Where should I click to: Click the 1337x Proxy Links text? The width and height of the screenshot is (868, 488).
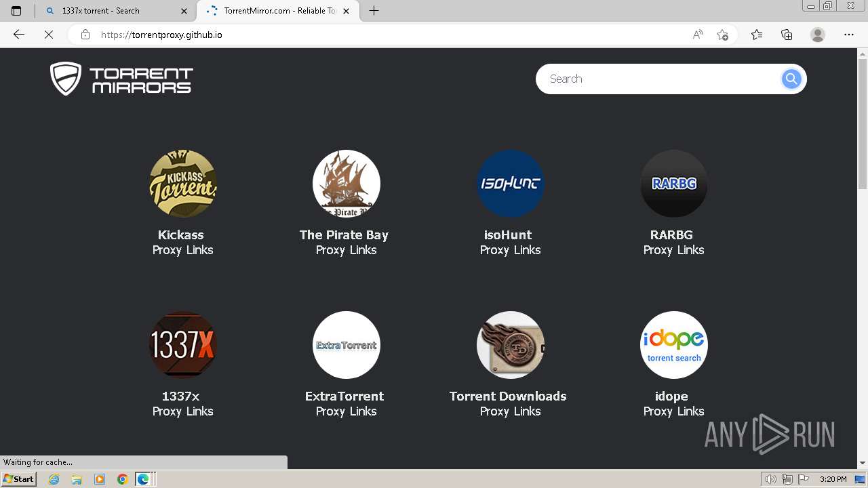tap(183, 411)
